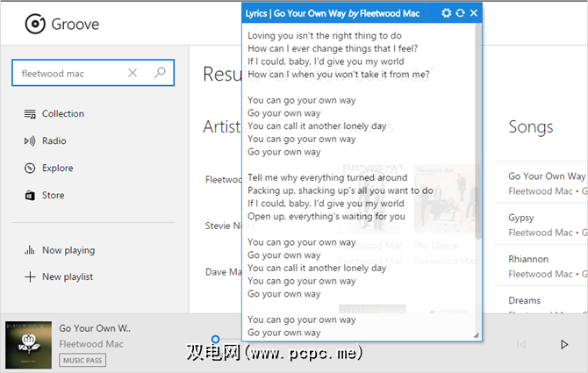Open the now playing album art thumbnail

click(x=28, y=345)
